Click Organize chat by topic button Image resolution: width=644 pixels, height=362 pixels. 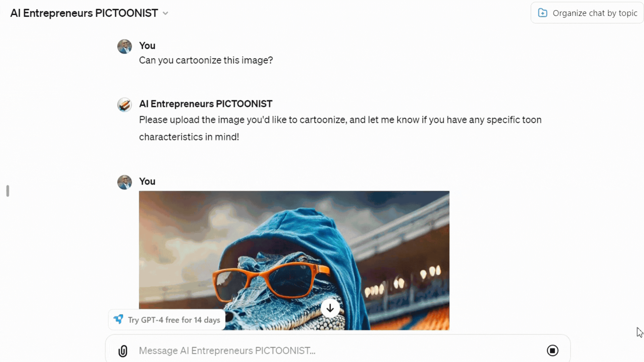point(587,13)
